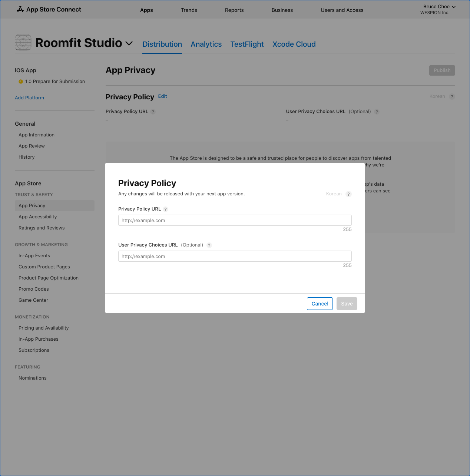470x476 pixels.
Task: Click help icon next to User Privacy Choices (Optional) in dialog
Action: tap(209, 245)
